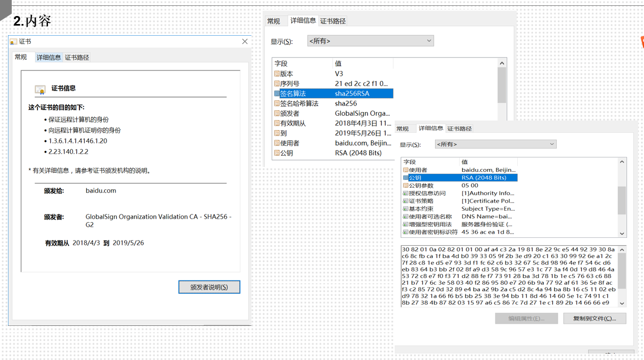Select the 使用者可选名称 extension icon

pos(406,217)
